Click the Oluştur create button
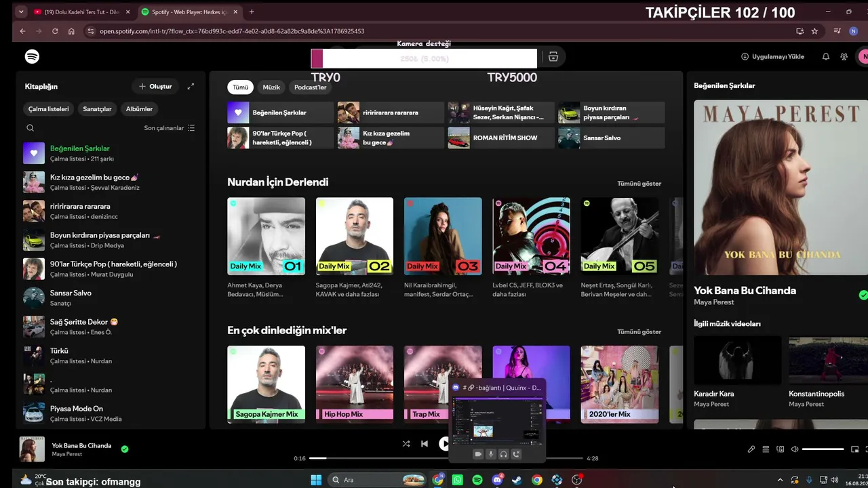Viewport: 868px width, 488px height. tap(155, 87)
